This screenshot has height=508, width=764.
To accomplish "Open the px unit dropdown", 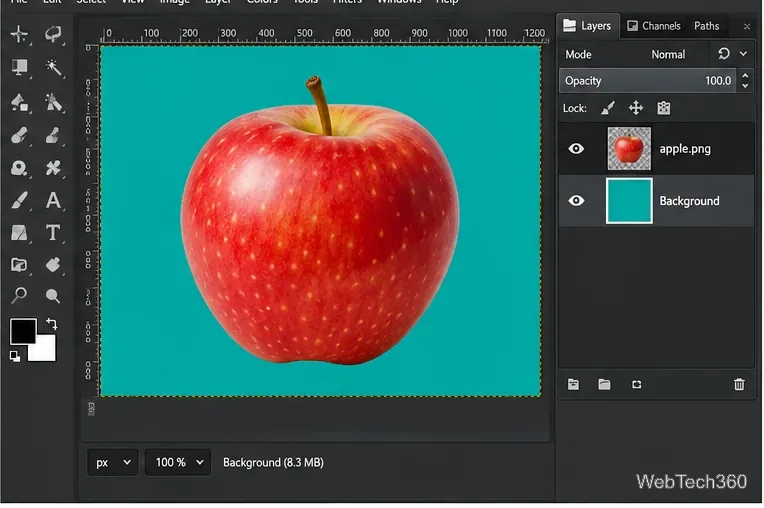I will [x=113, y=462].
